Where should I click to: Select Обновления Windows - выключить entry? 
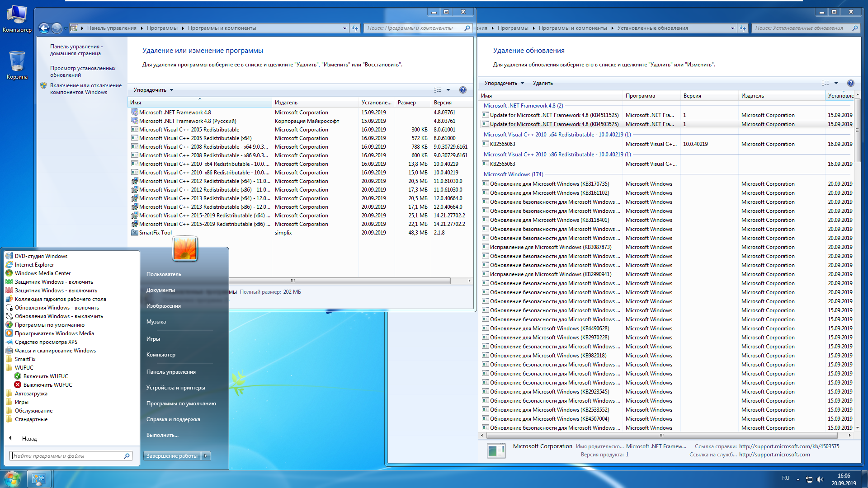(58, 316)
